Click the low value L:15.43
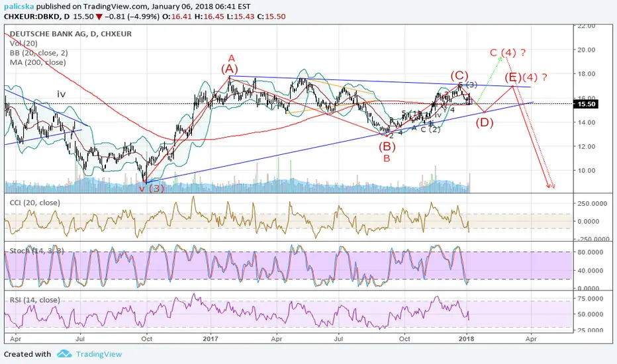Viewport: 617px width, 364px height. [239, 17]
